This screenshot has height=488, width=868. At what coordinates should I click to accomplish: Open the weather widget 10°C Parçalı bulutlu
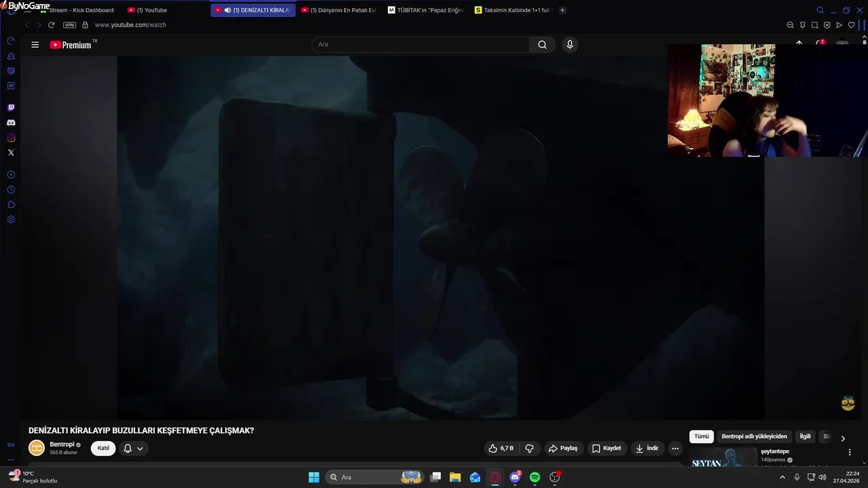[x=33, y=477]
